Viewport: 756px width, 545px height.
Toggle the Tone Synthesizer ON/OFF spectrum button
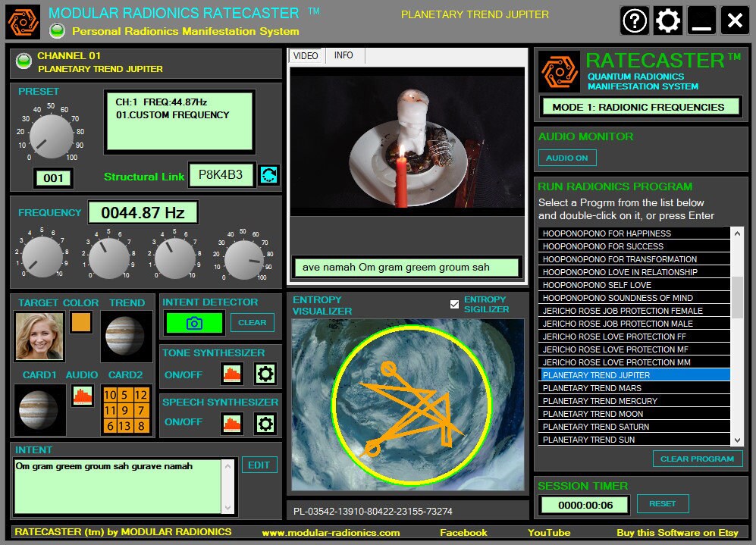[x=231, y=373]
